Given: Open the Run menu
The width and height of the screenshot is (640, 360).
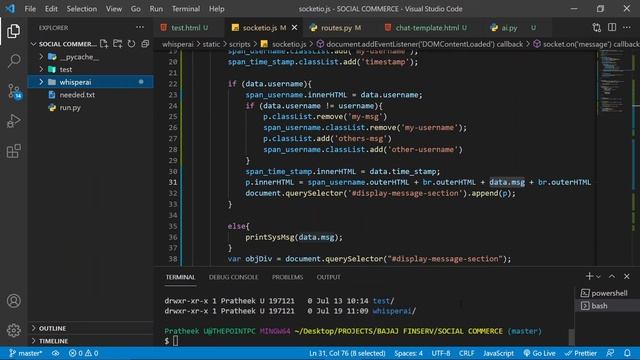Looking at the screenshot, I should click(156, 9).
